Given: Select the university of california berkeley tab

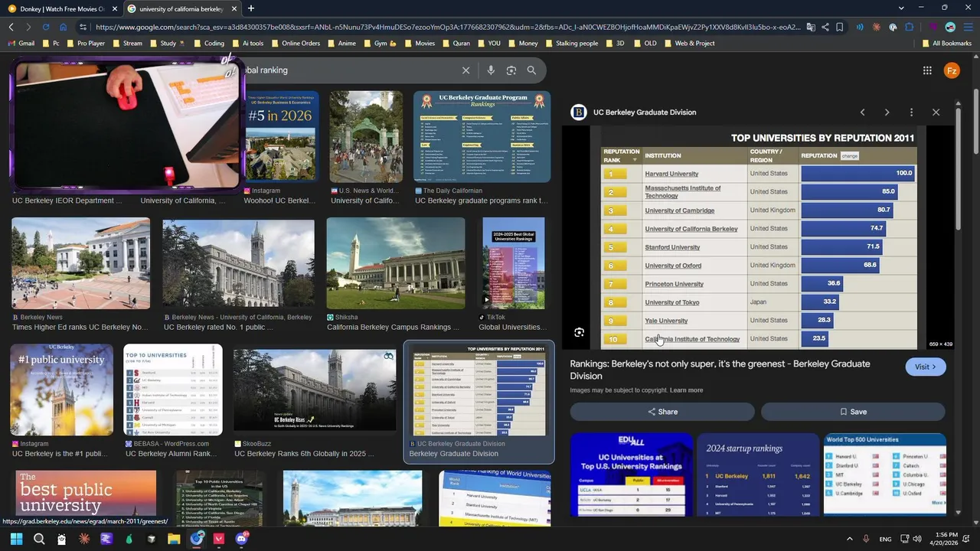Looking at the screenshot, I should coord(181,8).
